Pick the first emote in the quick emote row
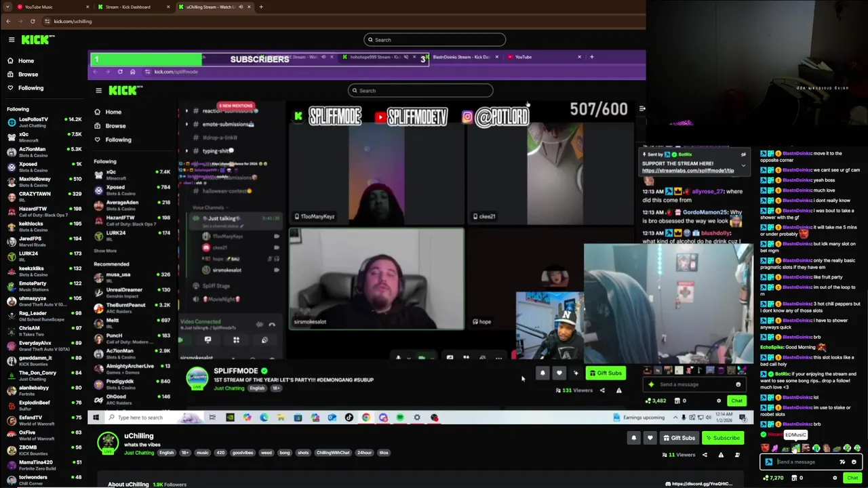This screenshot has height=488, width=868. 765,448
